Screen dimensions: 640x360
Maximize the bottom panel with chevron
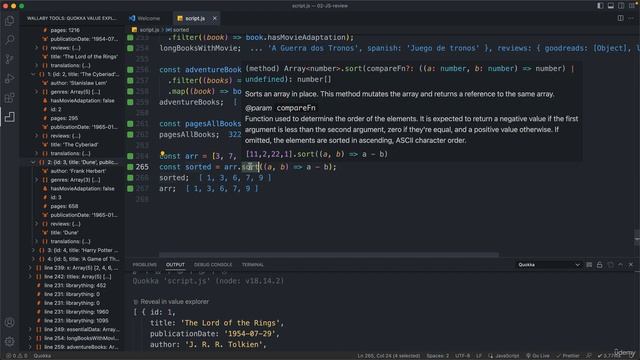point(620,265)
